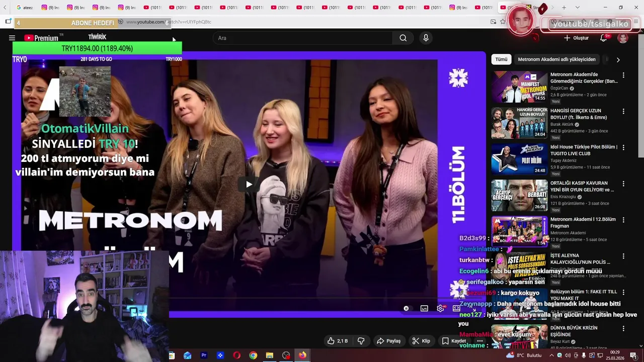Open more actions ellipsis below video
The width and height of the screenshot is (644, 362).
[479, 341]
